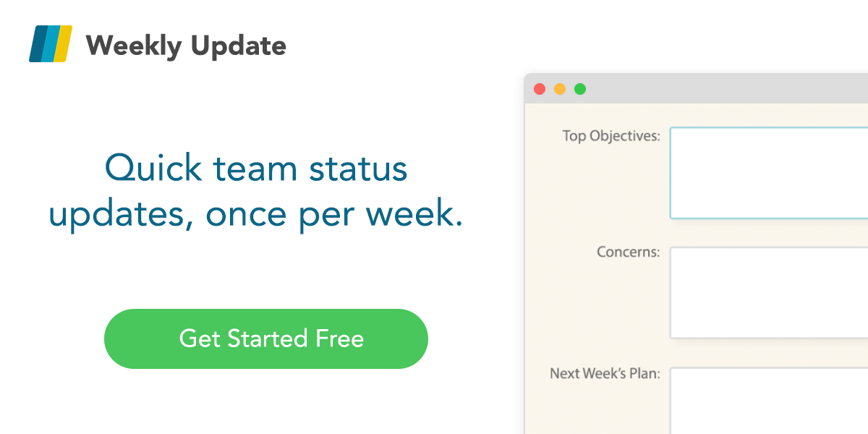Click the yellow minimize circle

[559, 88]
